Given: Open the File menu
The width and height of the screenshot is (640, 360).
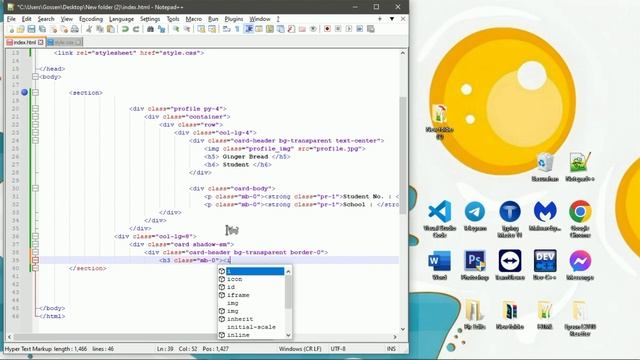Looking at the screenshot, I should [11, 19].
